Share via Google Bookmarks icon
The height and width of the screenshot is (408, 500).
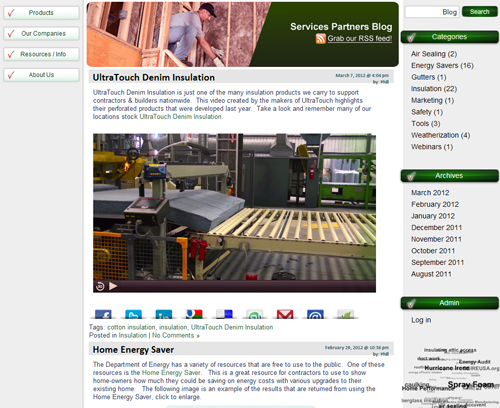point(194,314)
